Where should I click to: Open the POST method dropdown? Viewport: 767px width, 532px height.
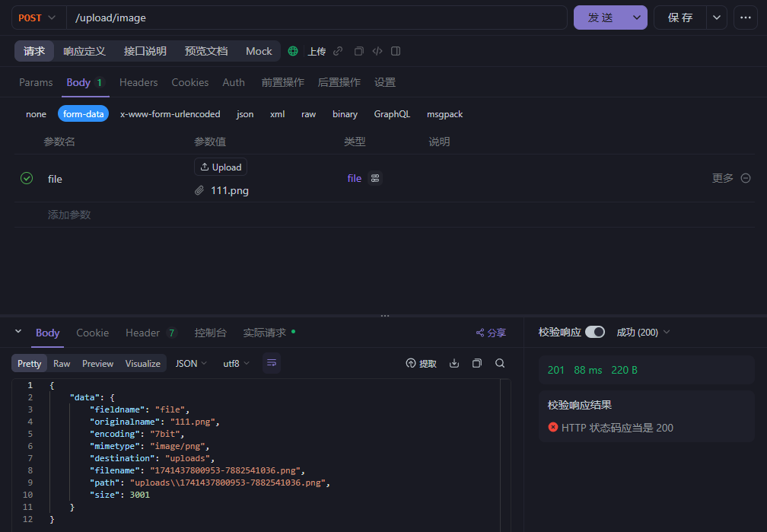38,18
